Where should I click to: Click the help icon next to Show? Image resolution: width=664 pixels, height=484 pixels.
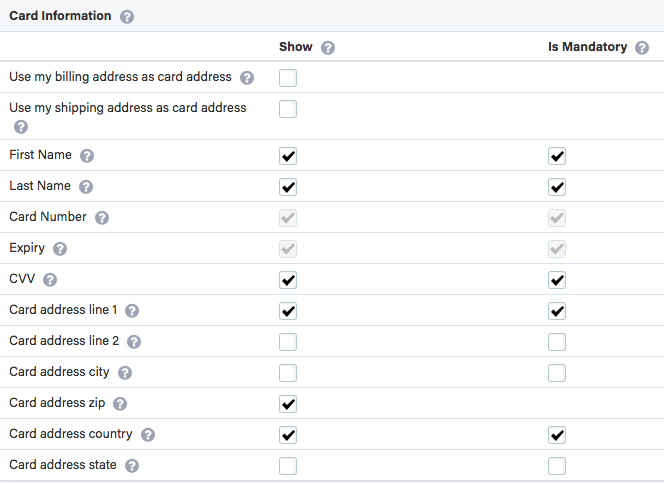point(328,47)
